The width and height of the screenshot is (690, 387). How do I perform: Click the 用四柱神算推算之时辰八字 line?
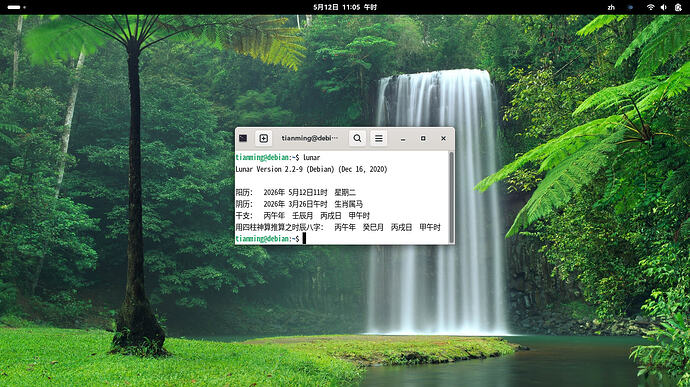click(x=338, y=227)
